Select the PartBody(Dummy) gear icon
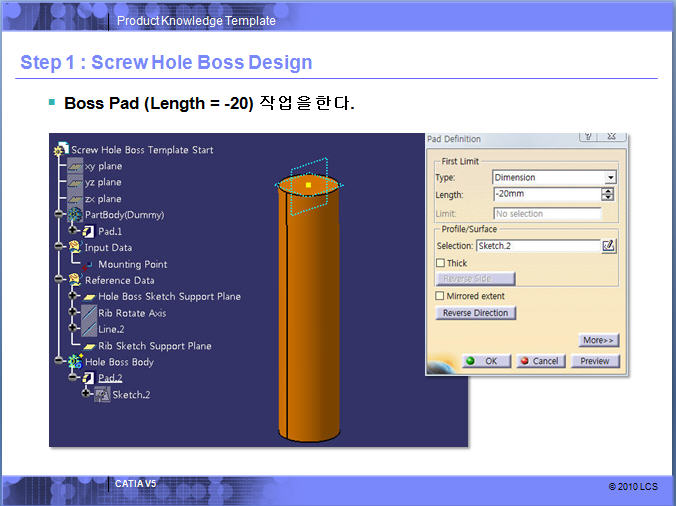The image size is (676, 506). (74, 215)
